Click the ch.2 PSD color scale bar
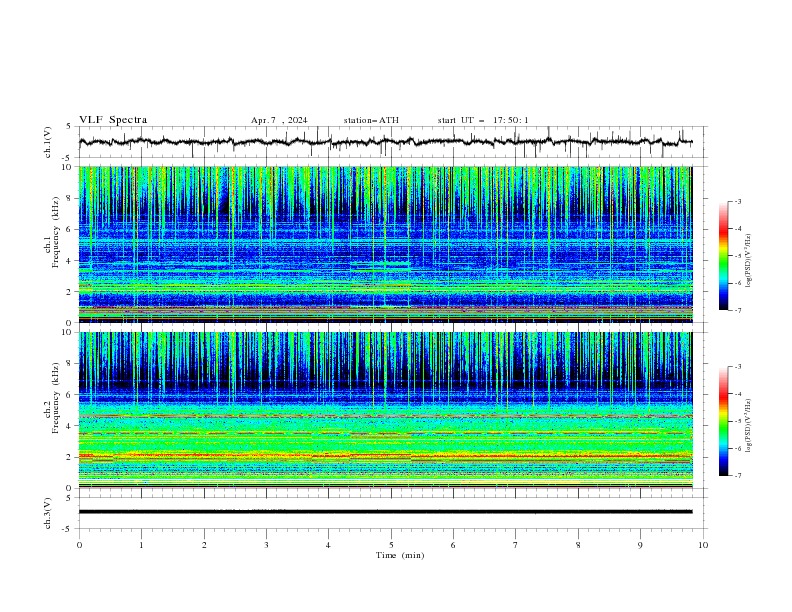The height and width of the screenshot is (612, 792). point(723,421)
